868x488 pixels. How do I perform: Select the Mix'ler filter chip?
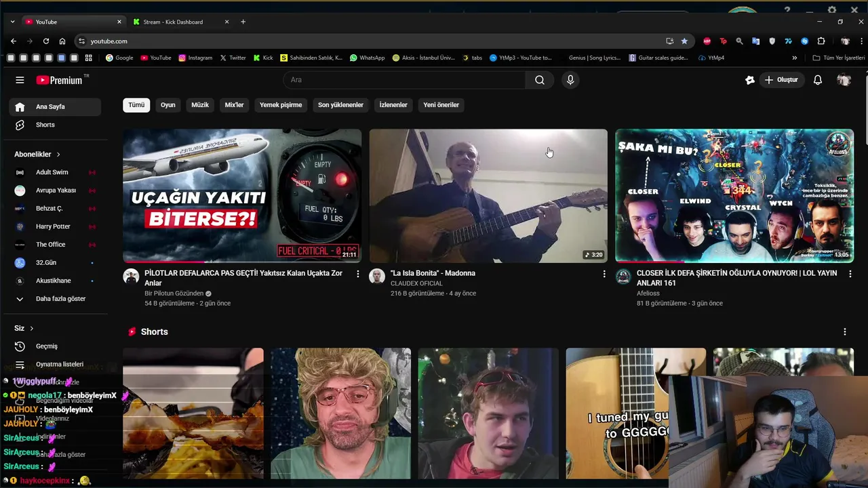coord(234,105)
